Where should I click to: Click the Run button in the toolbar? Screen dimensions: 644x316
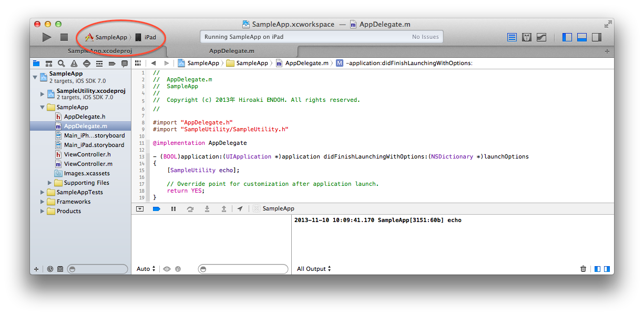(47, 37)
